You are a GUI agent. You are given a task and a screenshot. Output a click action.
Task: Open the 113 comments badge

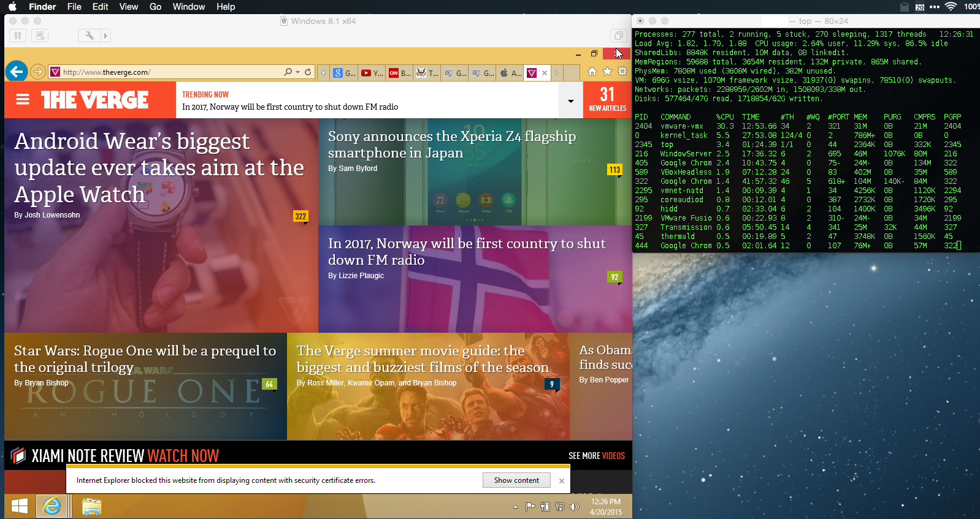coord(614,170)
